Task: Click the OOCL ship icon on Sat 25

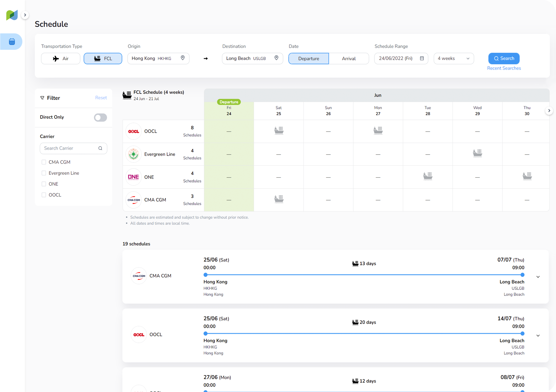Action: point(279,130)
